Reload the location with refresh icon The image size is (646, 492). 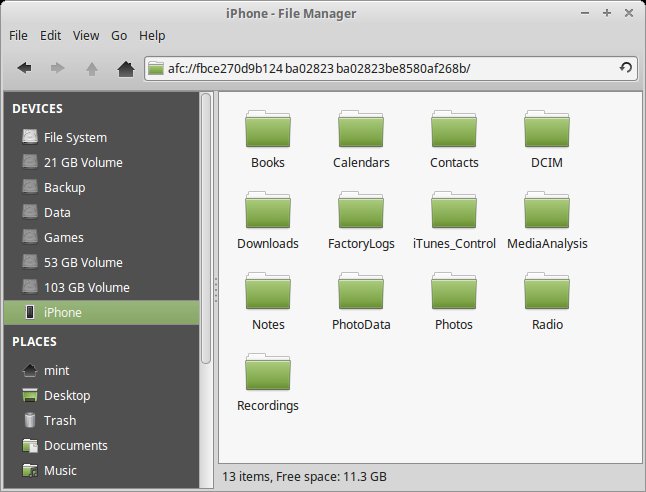(x=625, y=68)
